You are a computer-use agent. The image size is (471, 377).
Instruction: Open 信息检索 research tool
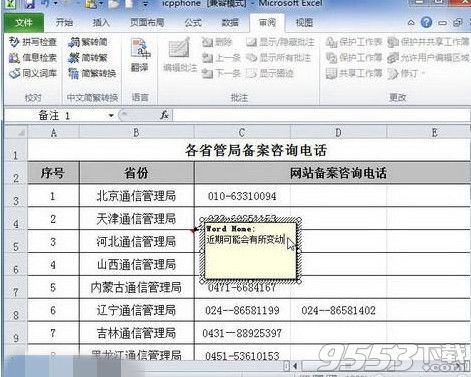33,58
